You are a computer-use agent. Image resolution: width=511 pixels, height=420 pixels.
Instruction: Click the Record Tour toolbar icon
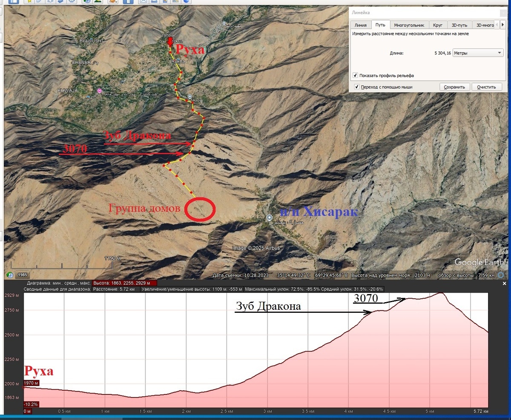(71, 2)
